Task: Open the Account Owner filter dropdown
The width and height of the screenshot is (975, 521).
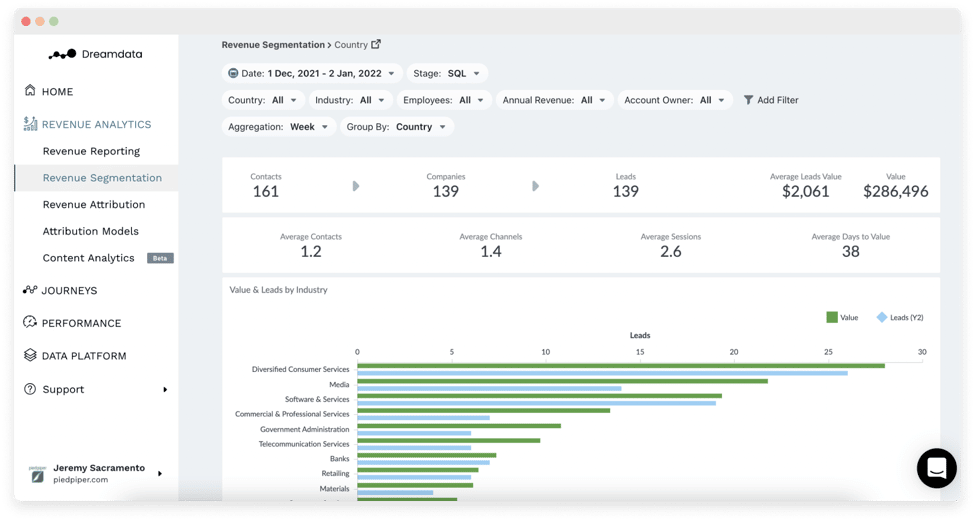Action: click(675, 100)
